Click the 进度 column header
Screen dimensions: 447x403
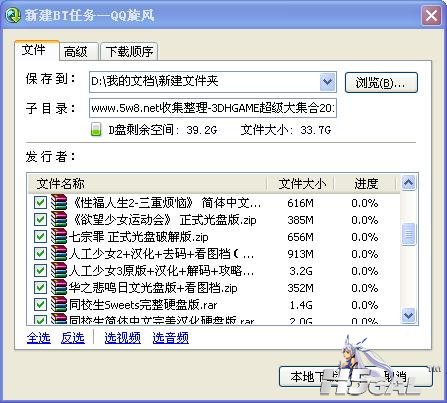click(365, 183)
